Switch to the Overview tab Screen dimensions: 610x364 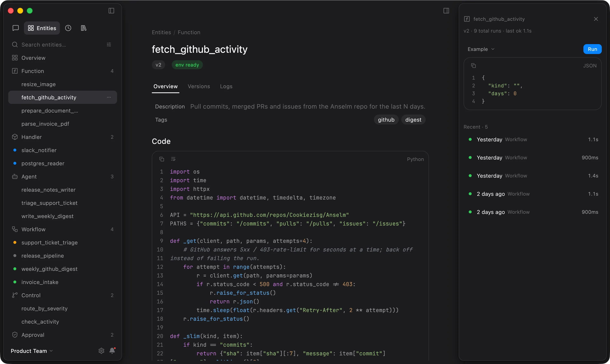(165, 86)
